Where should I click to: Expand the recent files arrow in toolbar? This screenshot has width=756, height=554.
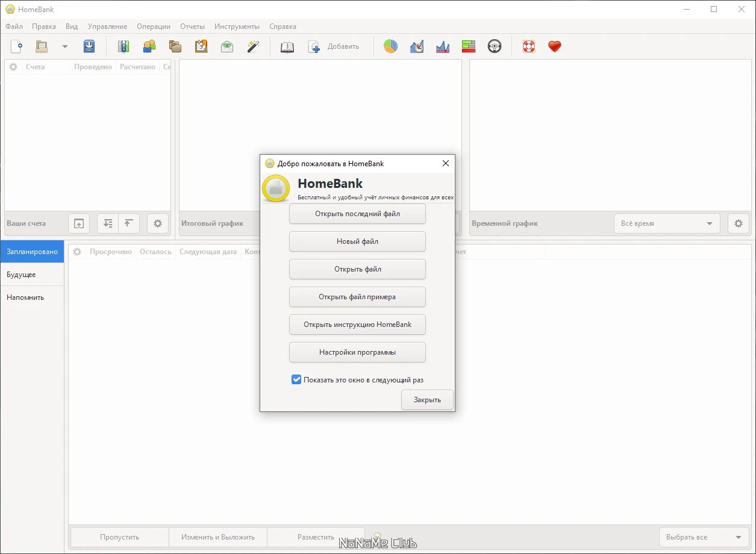tap(64, 46)
